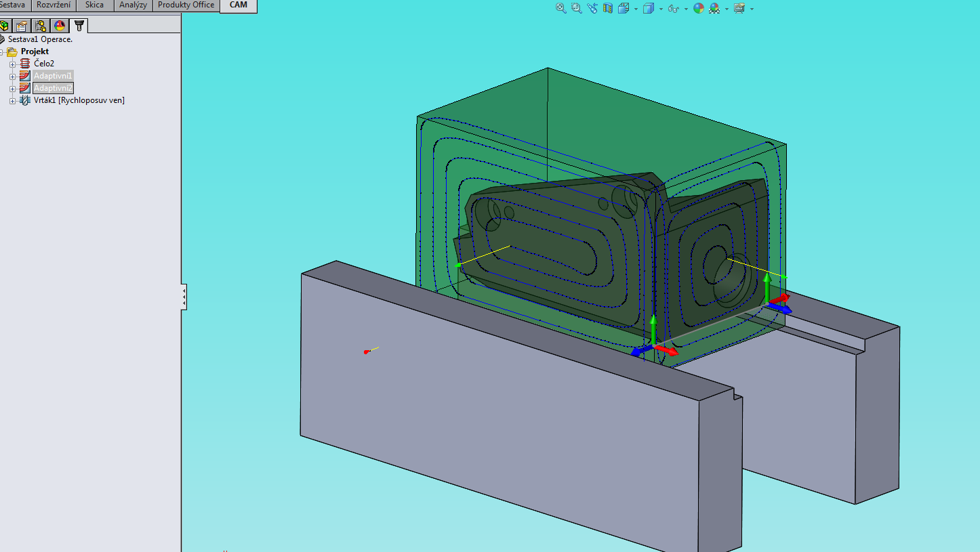Viewport: 980px width, 552px height.
Task: Open the Hide/Show Items glasses dropdown arrow
Action: 686,9
